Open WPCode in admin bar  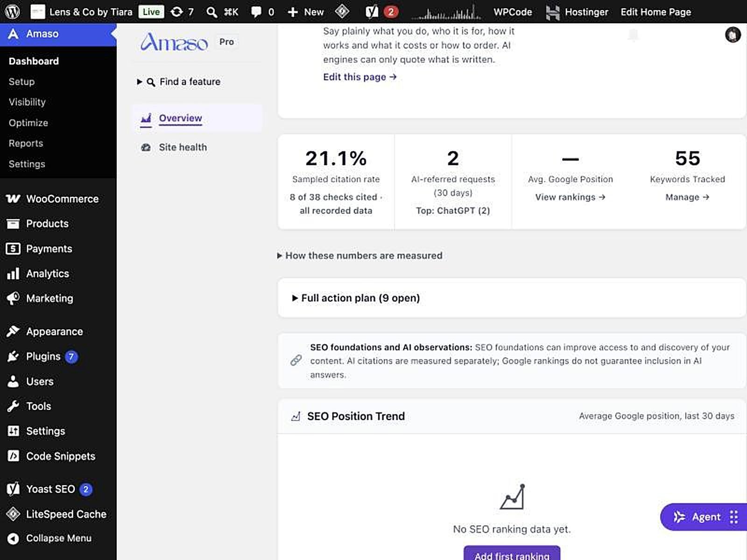click(513, 12)
